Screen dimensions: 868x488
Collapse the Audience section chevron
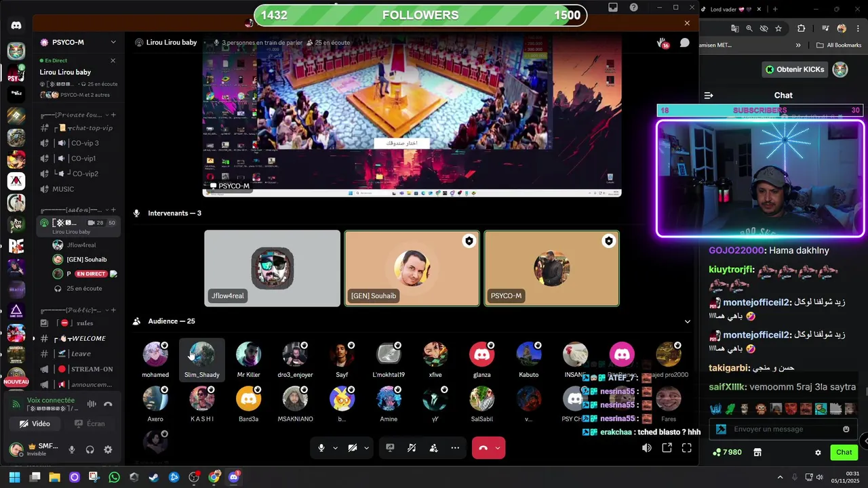tap(687, 321)
